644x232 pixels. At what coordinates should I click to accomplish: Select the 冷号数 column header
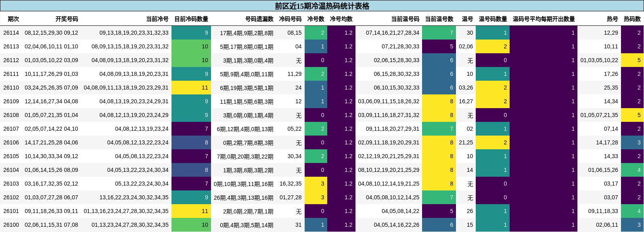316,19
